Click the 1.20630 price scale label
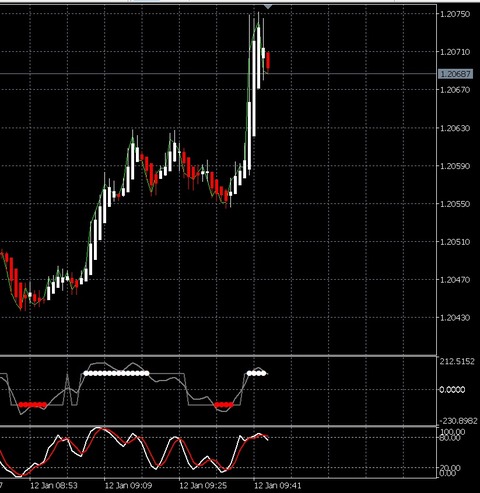480x493 pixels. point(455,128)
